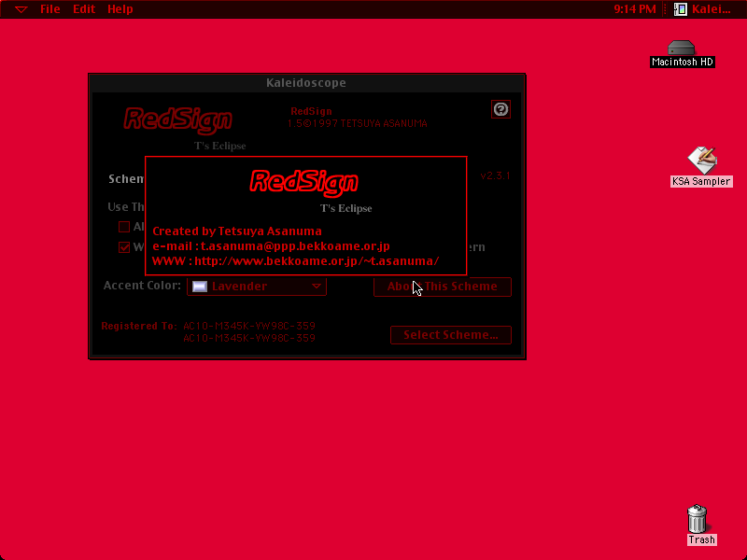Toggle the checked checkbox below it
The image size is (747, 560).
(124, 247)
